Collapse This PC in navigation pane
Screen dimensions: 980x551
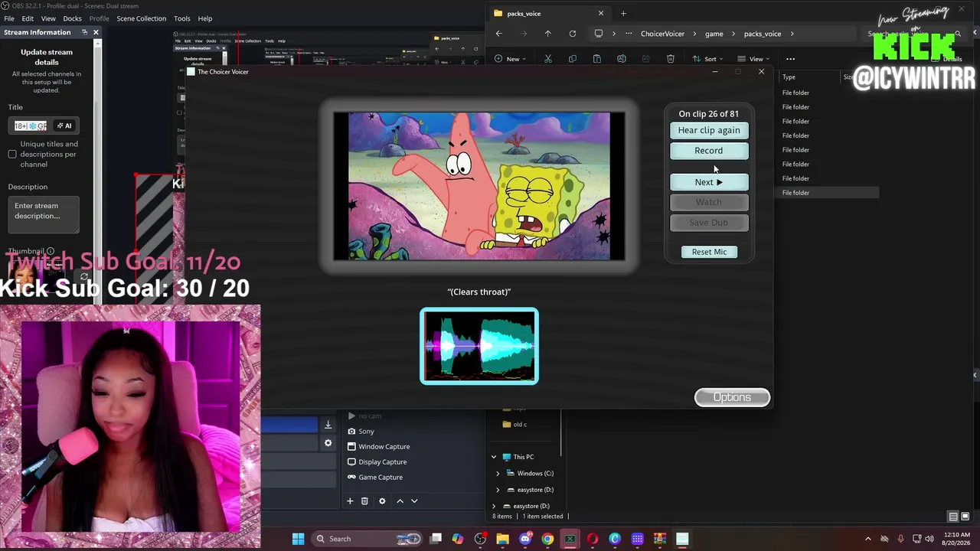pos(494,457)
